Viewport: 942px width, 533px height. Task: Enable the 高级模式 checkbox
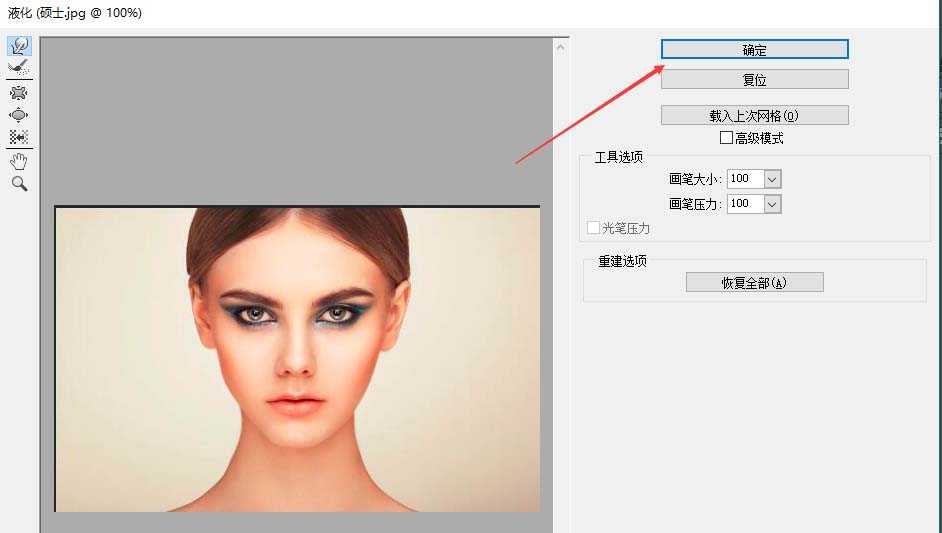coord(726,138)
